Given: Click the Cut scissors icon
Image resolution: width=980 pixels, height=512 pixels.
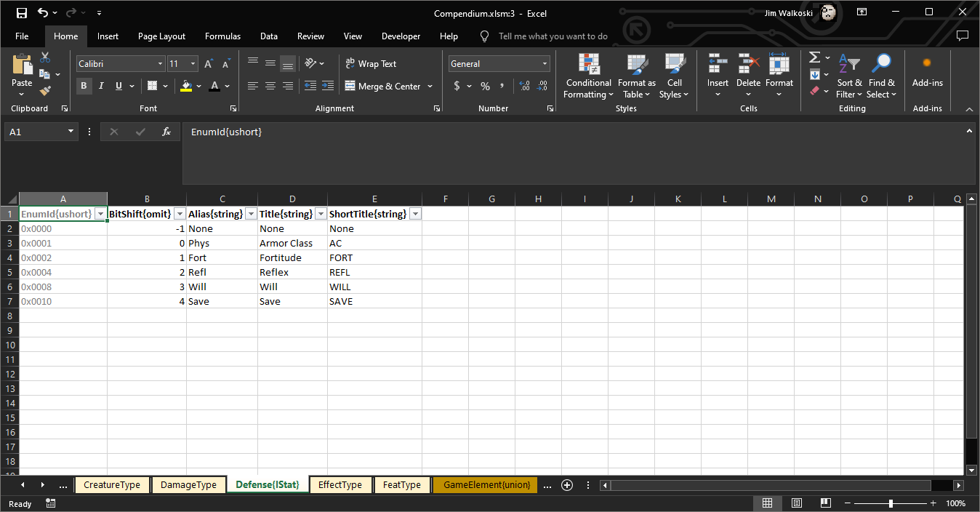Looking at the screenshot, I should click(x=45, y=57).
